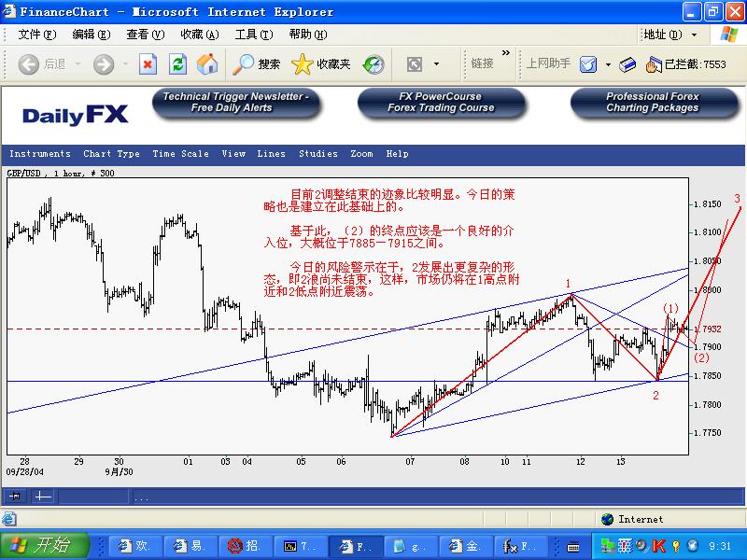The width and height of the screenshot is (747, 560).
Task: Switch to the 金 taskbar window
Action: click(x=465, y=546)
